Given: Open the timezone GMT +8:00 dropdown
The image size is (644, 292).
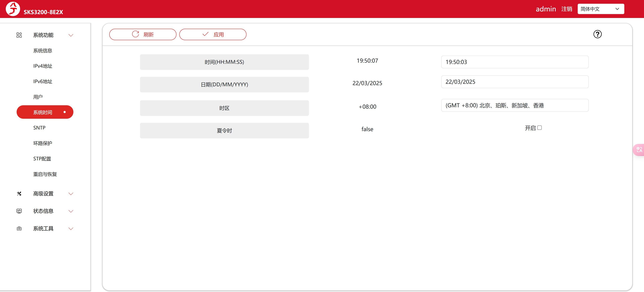Looking at the screenshot, I should tap(515, 105).
